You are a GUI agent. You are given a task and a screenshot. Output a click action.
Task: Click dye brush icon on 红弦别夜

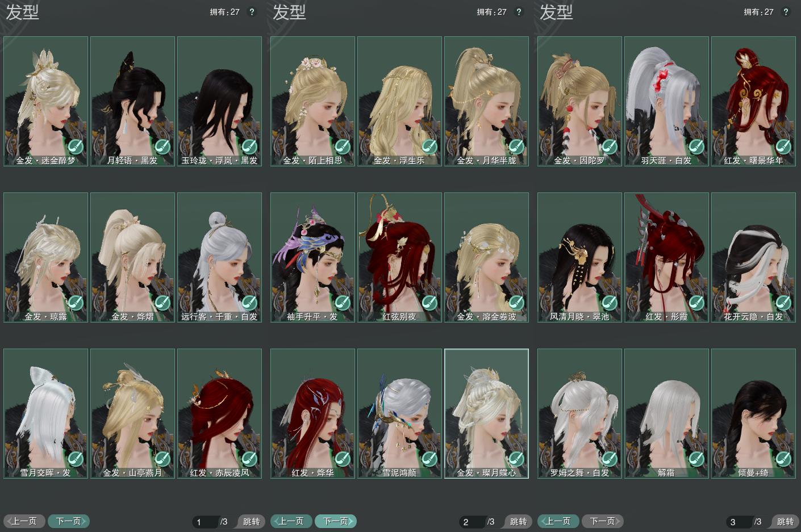click(x=429, y=303)
